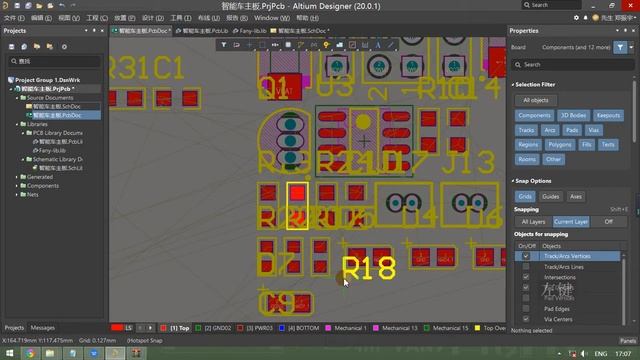Image resolution: width=640 pixels, height=360 pixels.
Task: Click the place via icon in active bar
Action: [x=327, y=44]
